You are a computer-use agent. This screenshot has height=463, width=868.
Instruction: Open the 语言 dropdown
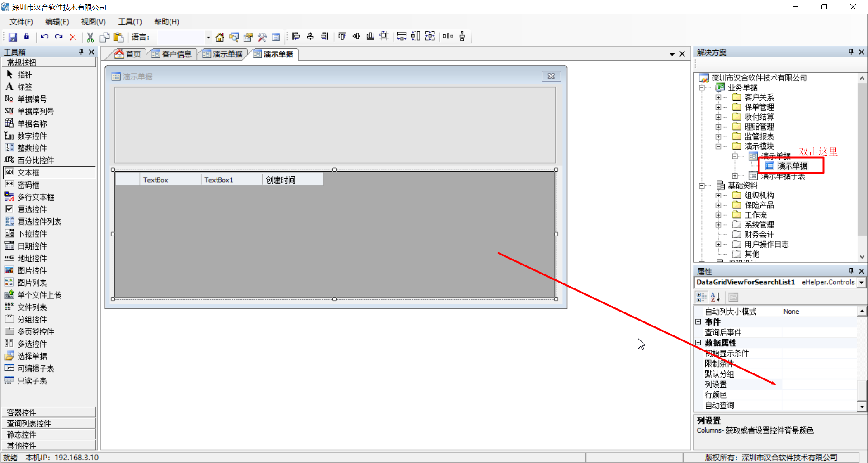pos(208,37)
